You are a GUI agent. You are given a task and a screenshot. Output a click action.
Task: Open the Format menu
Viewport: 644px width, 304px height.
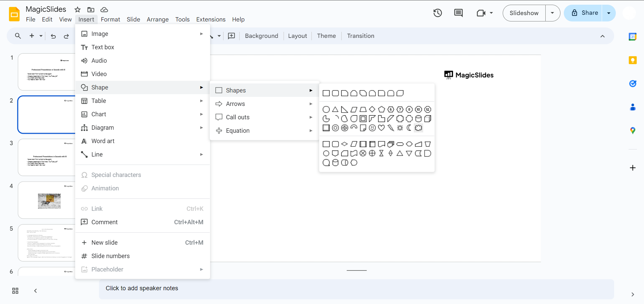click(110, 19)
